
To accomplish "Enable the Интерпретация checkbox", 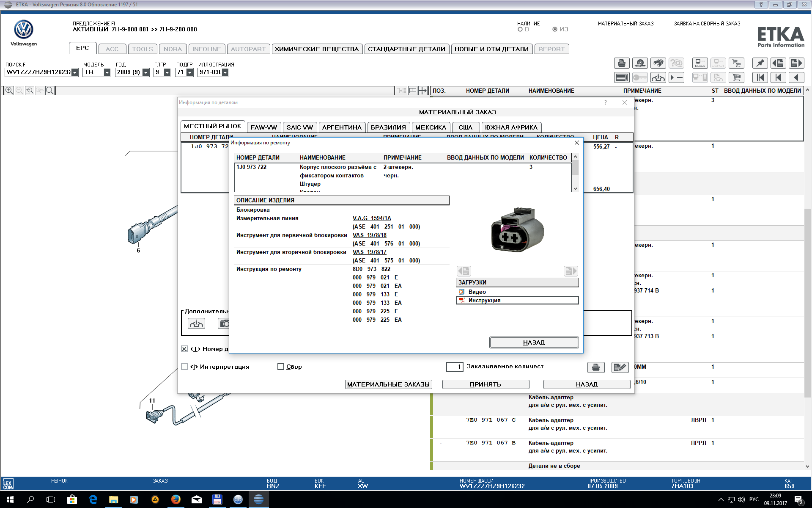I will click(184, 367).
